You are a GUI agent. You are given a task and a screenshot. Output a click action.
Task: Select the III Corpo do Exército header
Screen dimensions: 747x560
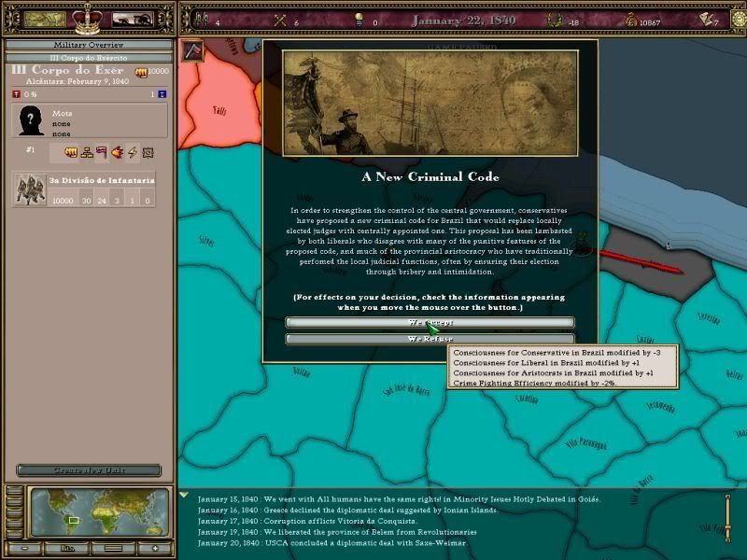point(89,58)
